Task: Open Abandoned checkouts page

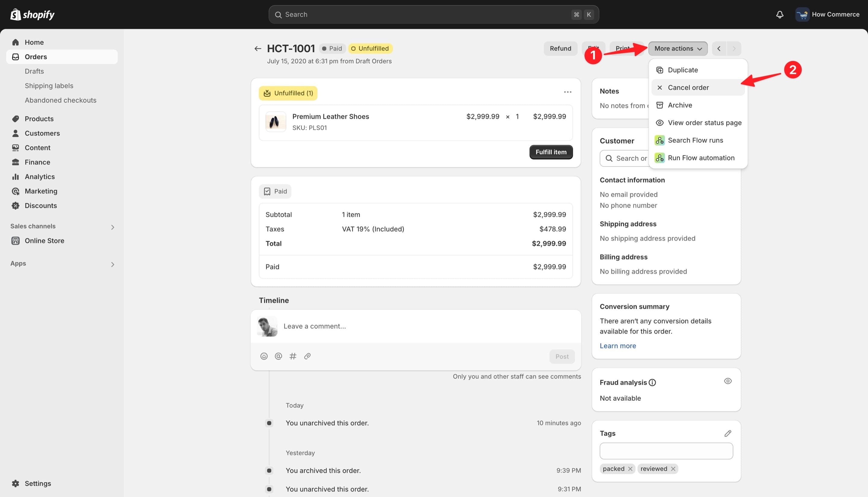Action: [x=60, y=100]
